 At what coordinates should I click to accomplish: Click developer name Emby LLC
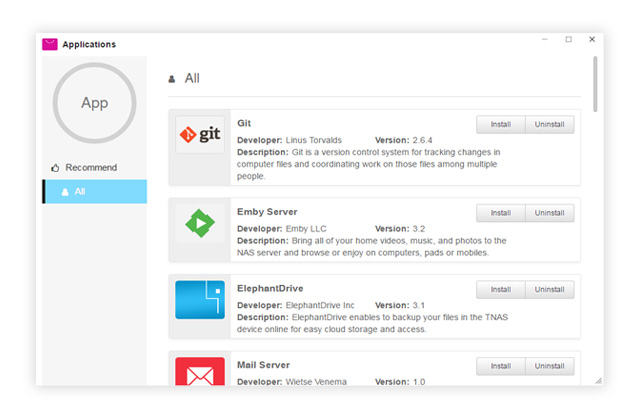(x=306, y=229)
